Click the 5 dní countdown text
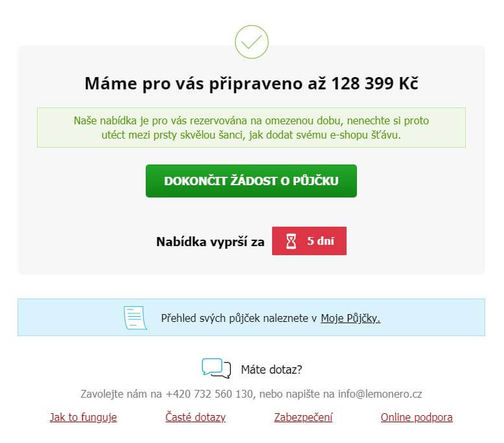Viewport: 504px width, 443px height. coord(321,241)
